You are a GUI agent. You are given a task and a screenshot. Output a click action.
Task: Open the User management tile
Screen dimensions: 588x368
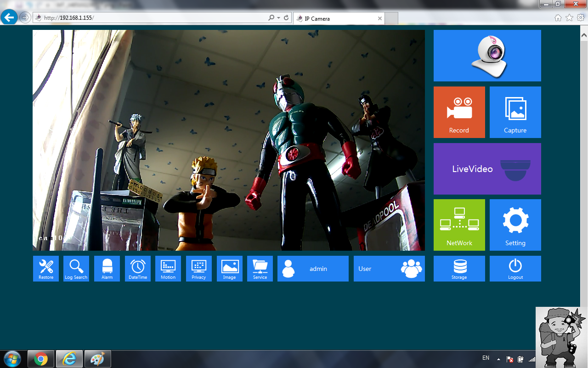pos(390,269)
